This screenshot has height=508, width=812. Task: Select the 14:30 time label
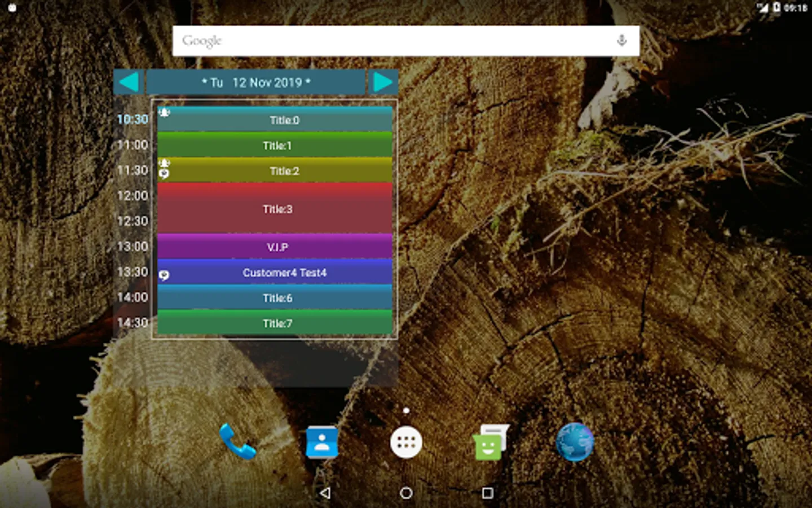[133, 322]
